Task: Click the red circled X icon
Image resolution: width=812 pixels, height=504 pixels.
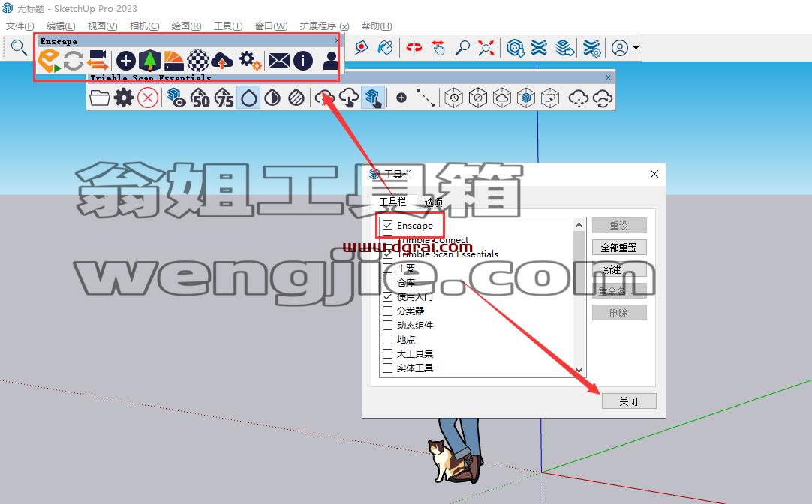Action: 148,97
